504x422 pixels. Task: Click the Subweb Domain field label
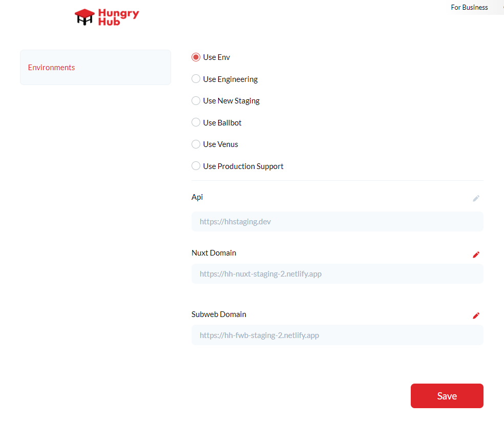click(219, 314)
